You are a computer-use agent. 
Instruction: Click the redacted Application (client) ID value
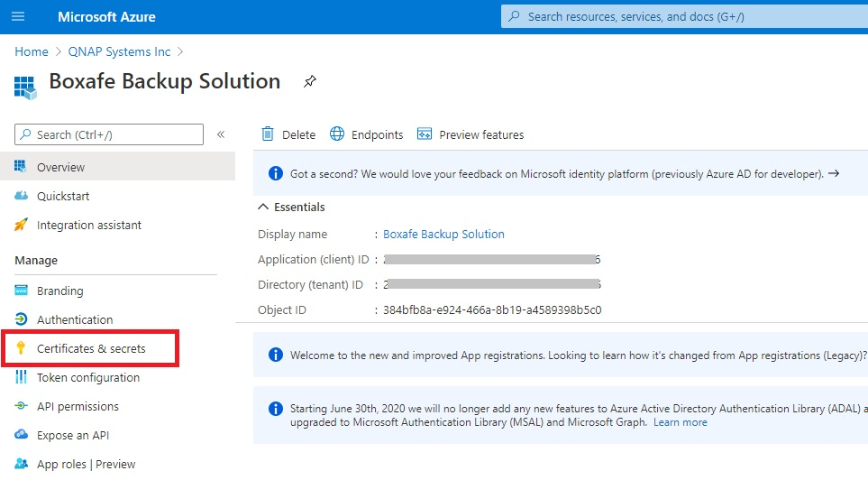tap(491, 260)
